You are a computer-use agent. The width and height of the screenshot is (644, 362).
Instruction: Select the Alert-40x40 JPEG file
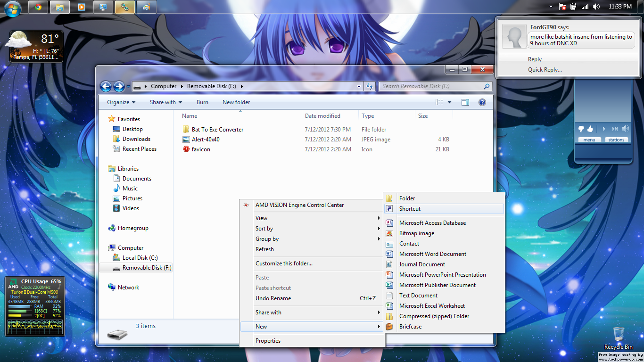206,140
